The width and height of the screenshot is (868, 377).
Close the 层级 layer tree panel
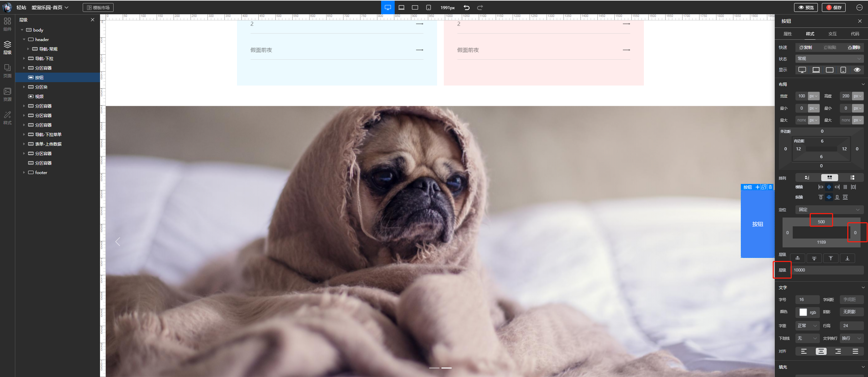[93, 20]
